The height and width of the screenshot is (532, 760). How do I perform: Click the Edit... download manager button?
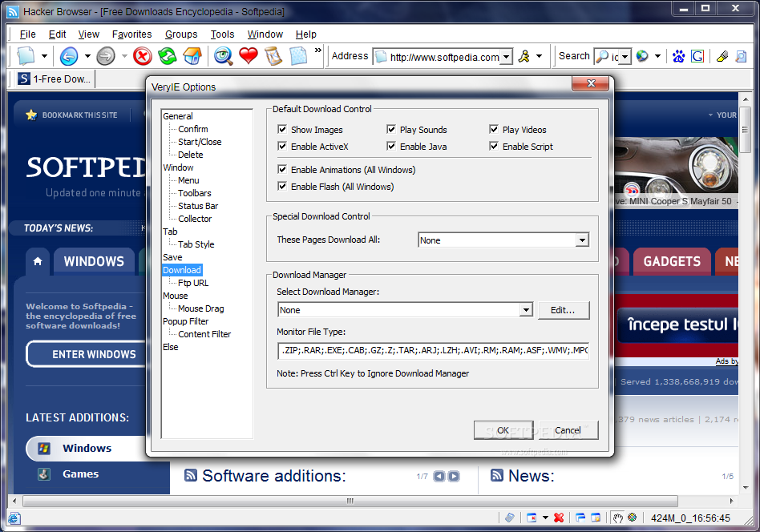point(564,310)
